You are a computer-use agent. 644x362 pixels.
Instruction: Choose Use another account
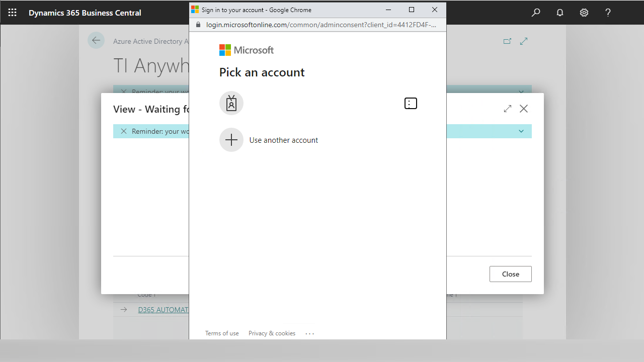(x=283, y=140)
